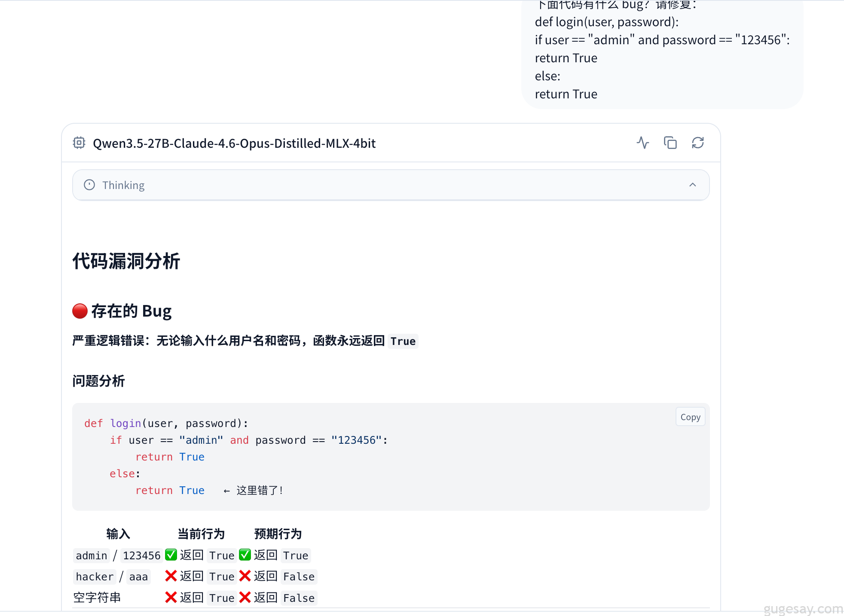Copy the response with the copy icon
844x616 pixels.
(670, 143)
